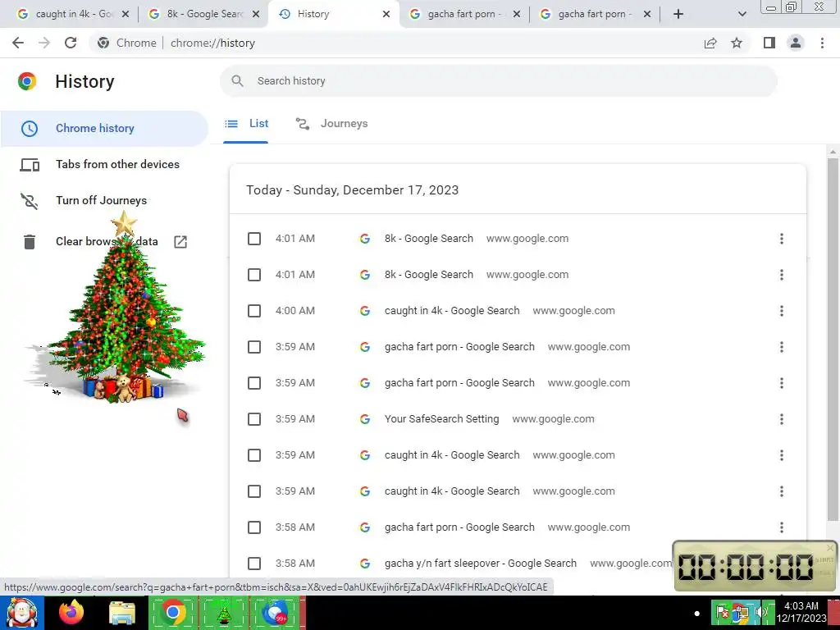The image size is (840, 630).
Task: Launch Firefox from the taskbar
Action: (x=71, y=612)
